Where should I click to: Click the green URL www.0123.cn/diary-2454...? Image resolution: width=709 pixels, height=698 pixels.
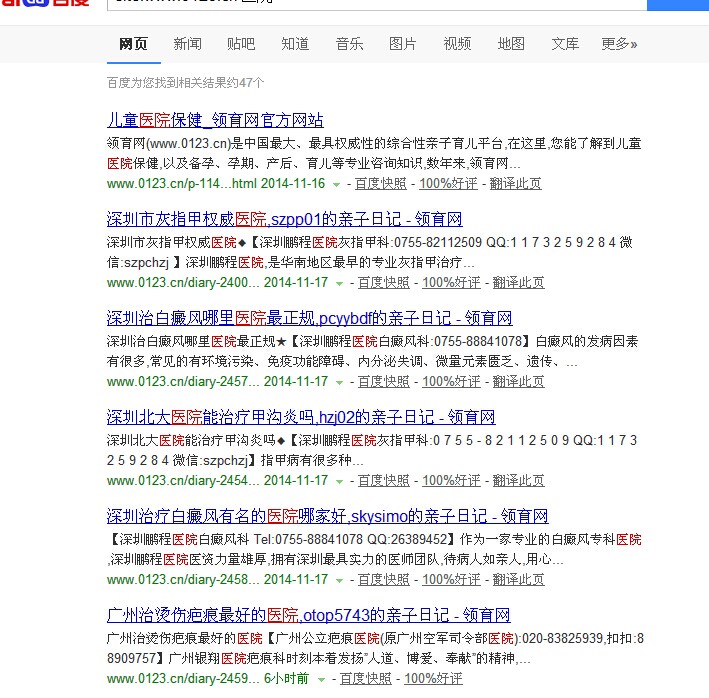pos(183,481)
